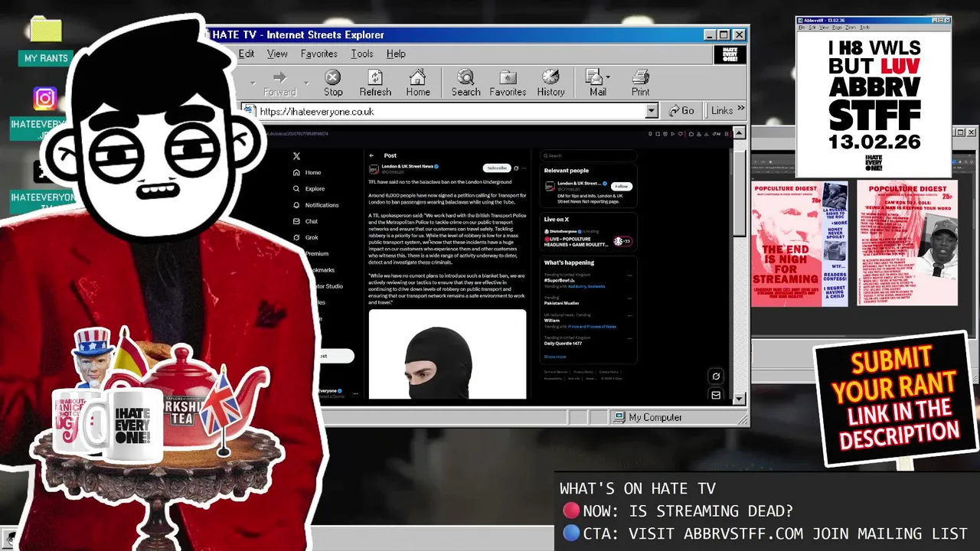Image resolution: width=980 pixels, height=551 pixels.
Task: Open the Daily Quordle 1477 trend
Action: pyautogui.click(x=563, y=343)
